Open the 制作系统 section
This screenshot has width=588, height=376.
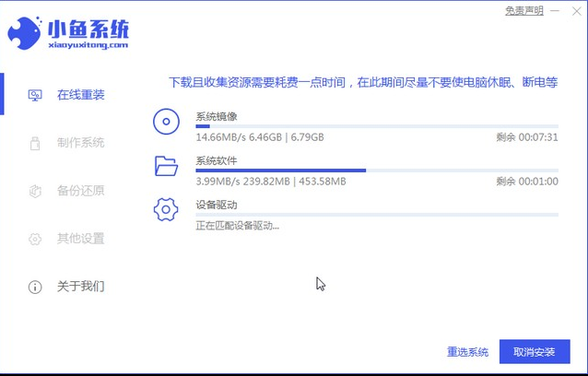(80, 143)
